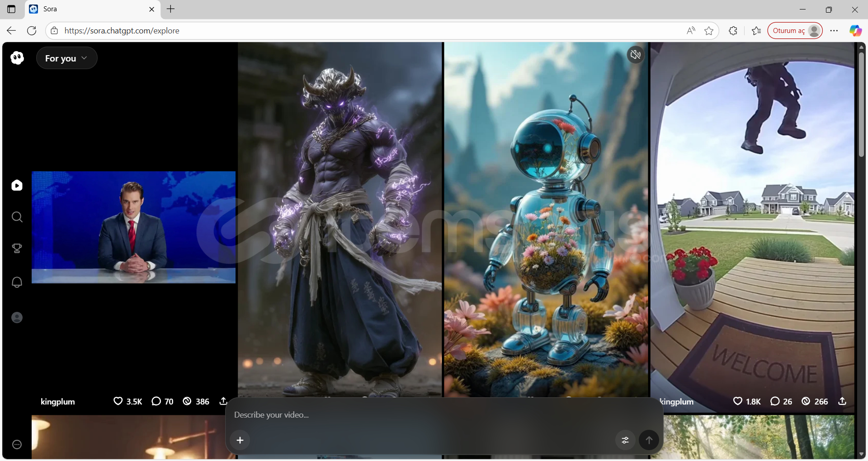The height and width of the screenshot is (461, 868).
Task: Click the Sora logo icon
Action: point(17,58)
